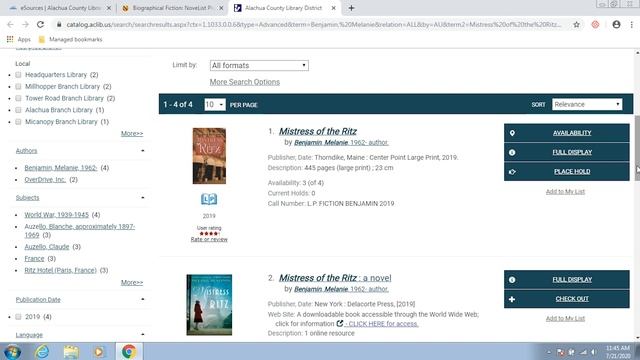Click the large print format icon
Screen dimensions: 640x360
209,199
